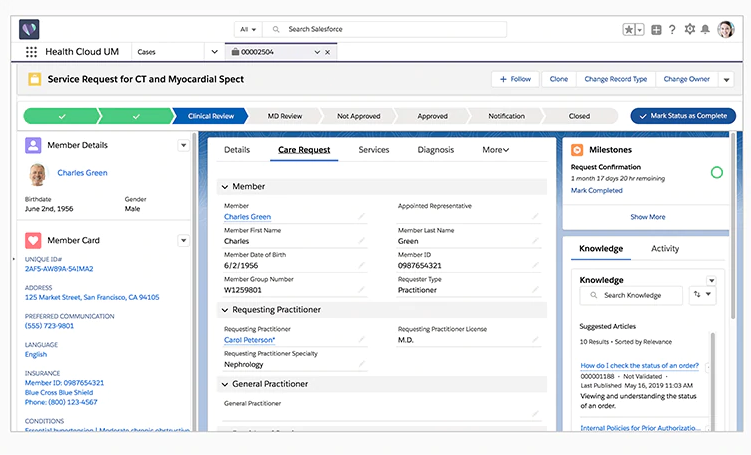Viewport: 751px width, 455px height.
Task: Open the global actions plus icon
Action: tap(656, 30)
